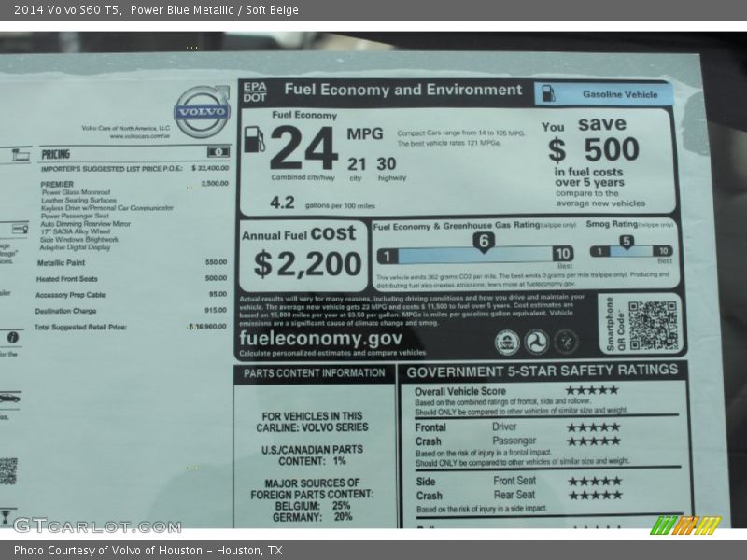Click the DOT triskelion seal icon
747x560 pixels.
pyautogui.click(x=536, y=342)
